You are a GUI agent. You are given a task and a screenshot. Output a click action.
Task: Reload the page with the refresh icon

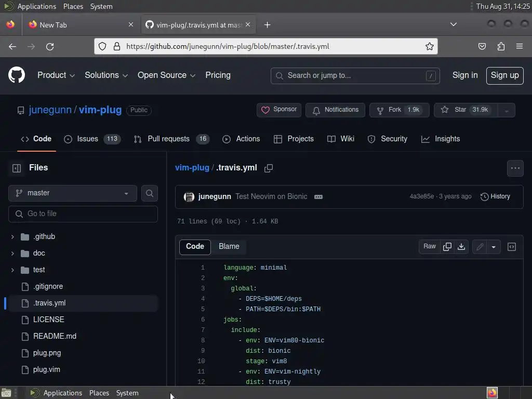tap(50, 46)
